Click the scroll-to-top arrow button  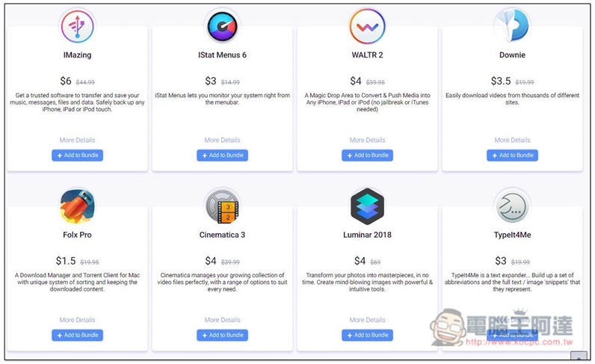coord(579,357)
